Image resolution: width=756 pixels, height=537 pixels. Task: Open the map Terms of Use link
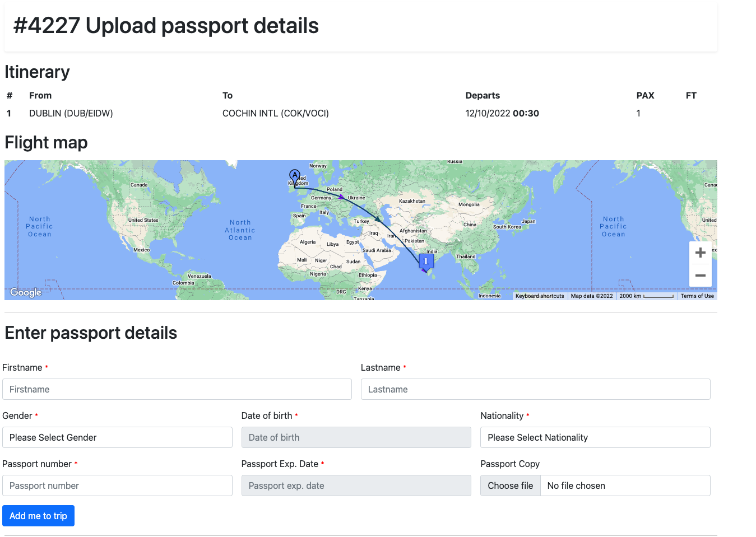[x=697, y=296]
